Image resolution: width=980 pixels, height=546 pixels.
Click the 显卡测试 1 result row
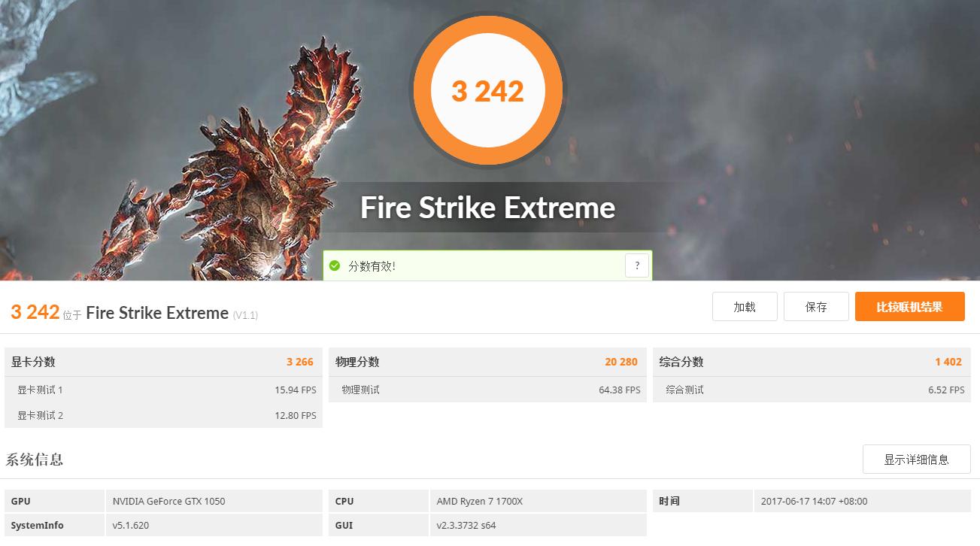[x=163, y=390]
